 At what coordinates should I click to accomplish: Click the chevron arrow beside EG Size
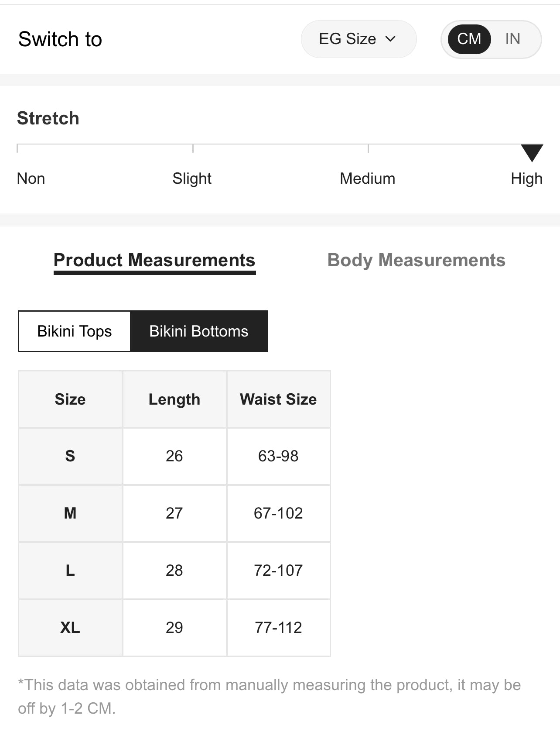point(391,39)
